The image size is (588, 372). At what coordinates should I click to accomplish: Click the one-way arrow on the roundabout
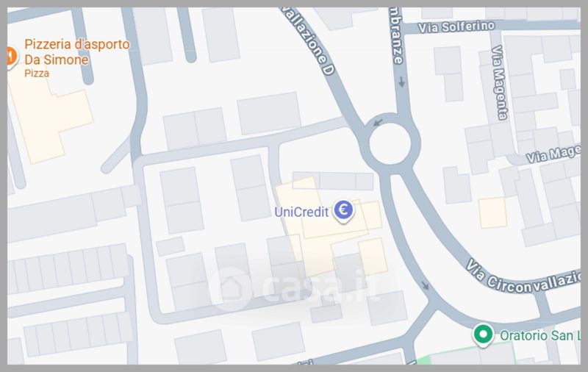(x=379, y=122)
